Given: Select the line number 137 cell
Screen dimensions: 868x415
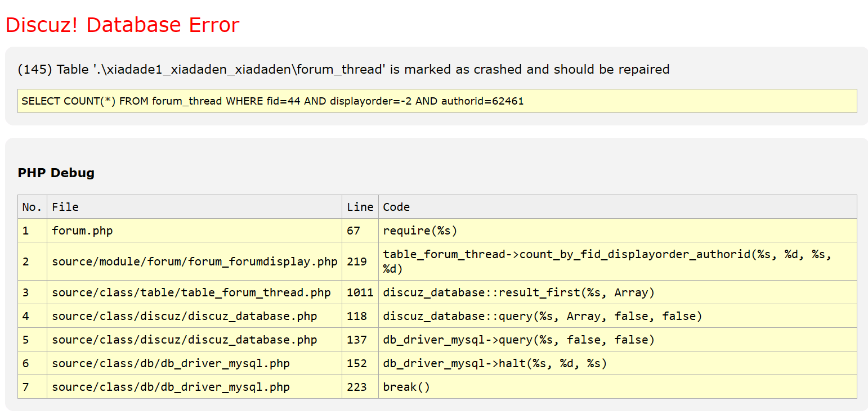Looking at the screenshot, I should (x=360, y=340).
